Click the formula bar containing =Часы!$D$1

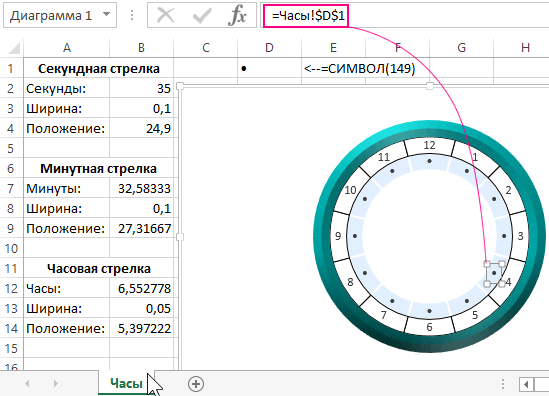click(x=406, y=15)
